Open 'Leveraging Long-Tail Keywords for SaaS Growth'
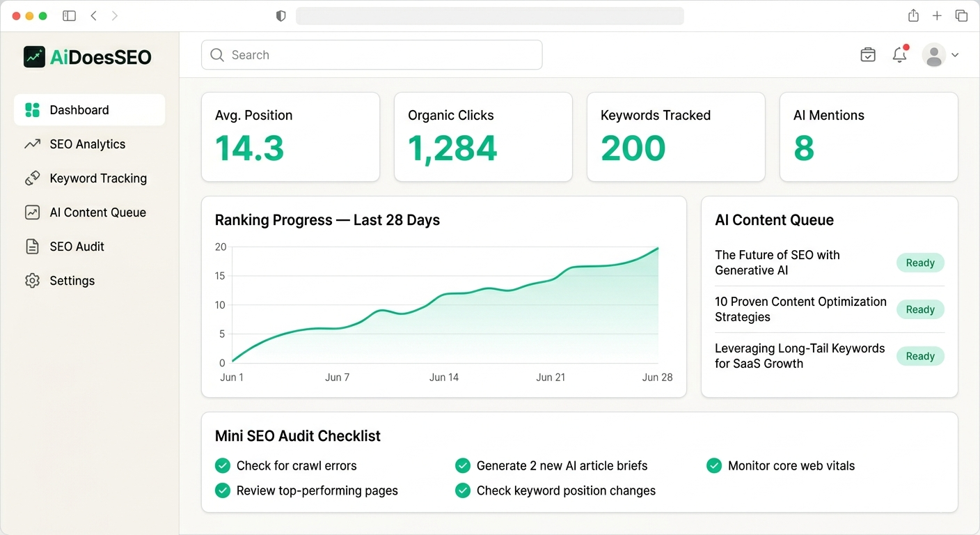980x535 pixels. (800, 356)
